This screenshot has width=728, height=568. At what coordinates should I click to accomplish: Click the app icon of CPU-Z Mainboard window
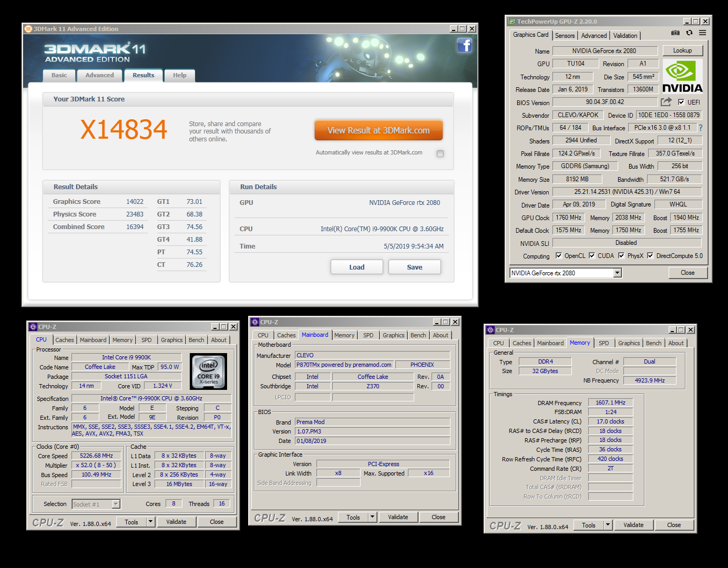[255, 322]
